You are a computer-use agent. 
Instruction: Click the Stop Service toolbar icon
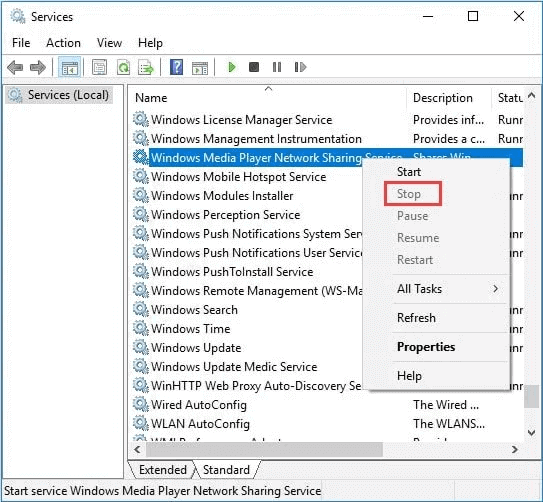[254, 67]
